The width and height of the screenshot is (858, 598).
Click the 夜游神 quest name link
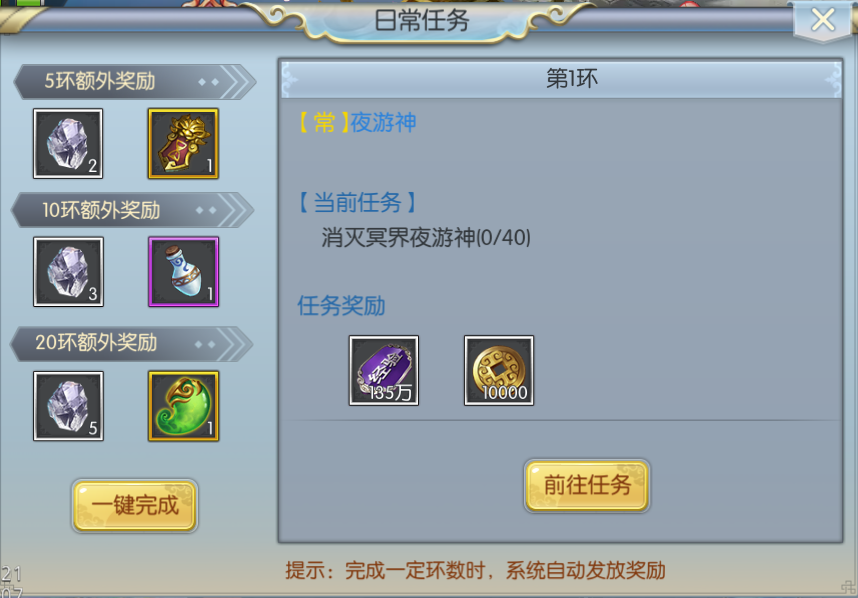pyautogui.click(x=383, y=122)
